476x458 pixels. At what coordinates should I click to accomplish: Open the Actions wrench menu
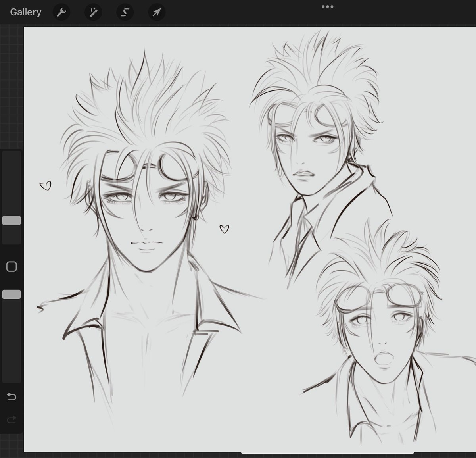[61, 12]
